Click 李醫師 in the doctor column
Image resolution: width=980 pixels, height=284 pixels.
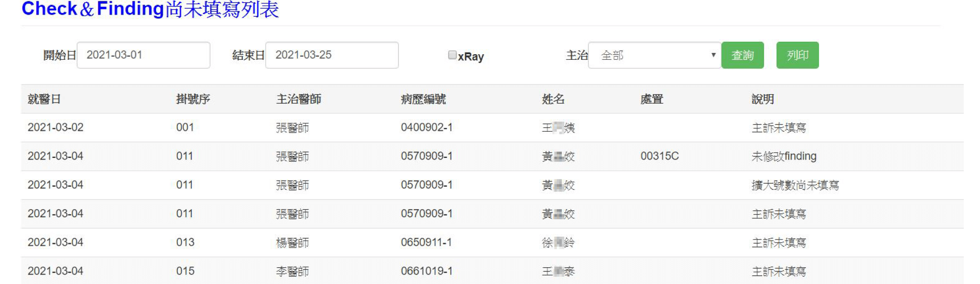[292, 272]
